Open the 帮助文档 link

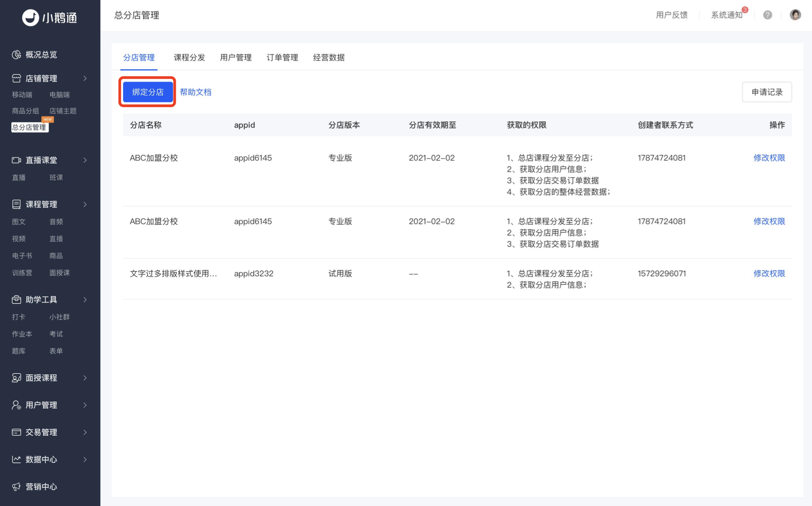click(196, 92)
